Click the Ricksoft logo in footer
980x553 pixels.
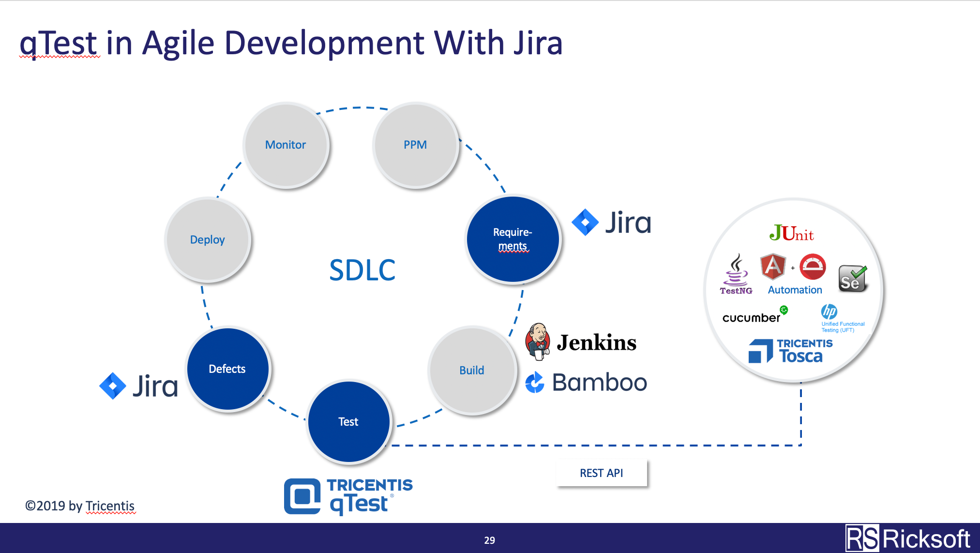point(908,538)
